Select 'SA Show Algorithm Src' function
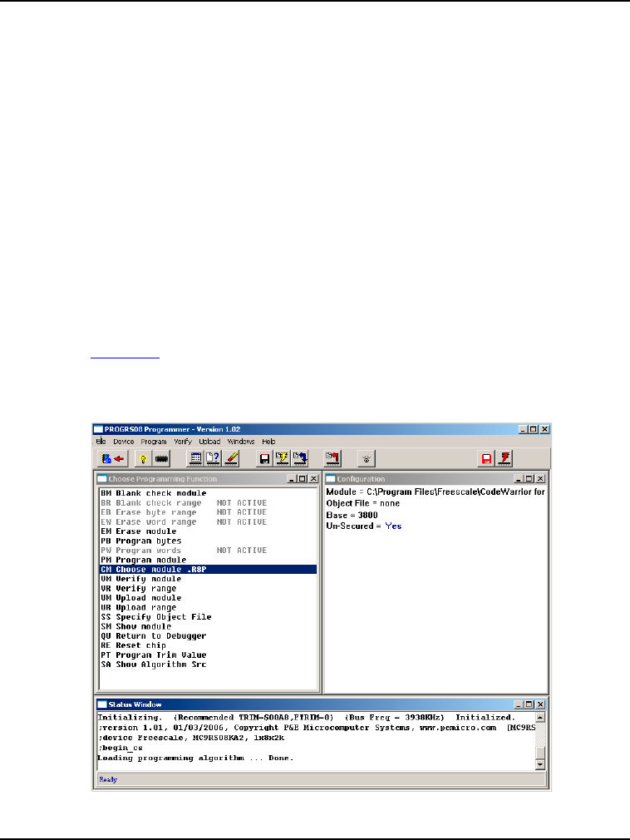Viewport: 630px width, 840px height. click(209, 665)
